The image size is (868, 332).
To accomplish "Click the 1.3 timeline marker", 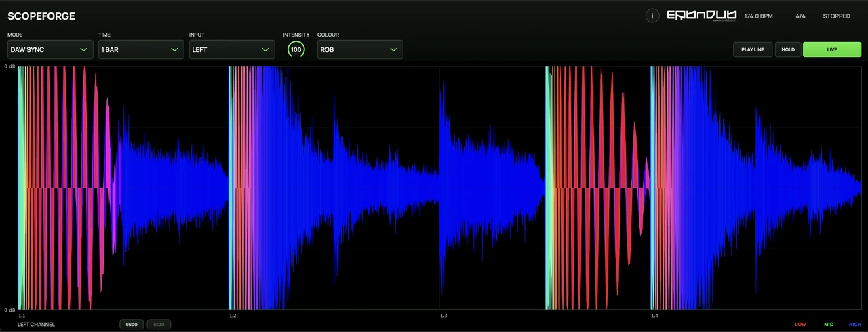I will [x=443, y=316].
